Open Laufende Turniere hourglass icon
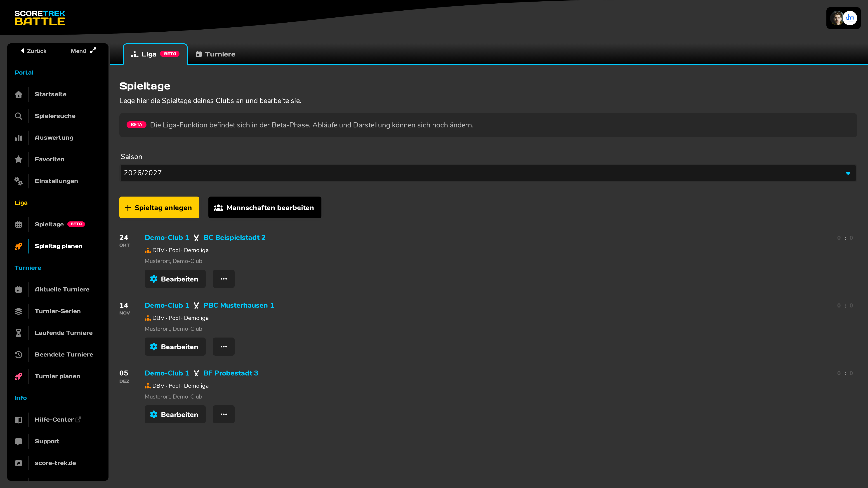 click(x=19, y=333)
